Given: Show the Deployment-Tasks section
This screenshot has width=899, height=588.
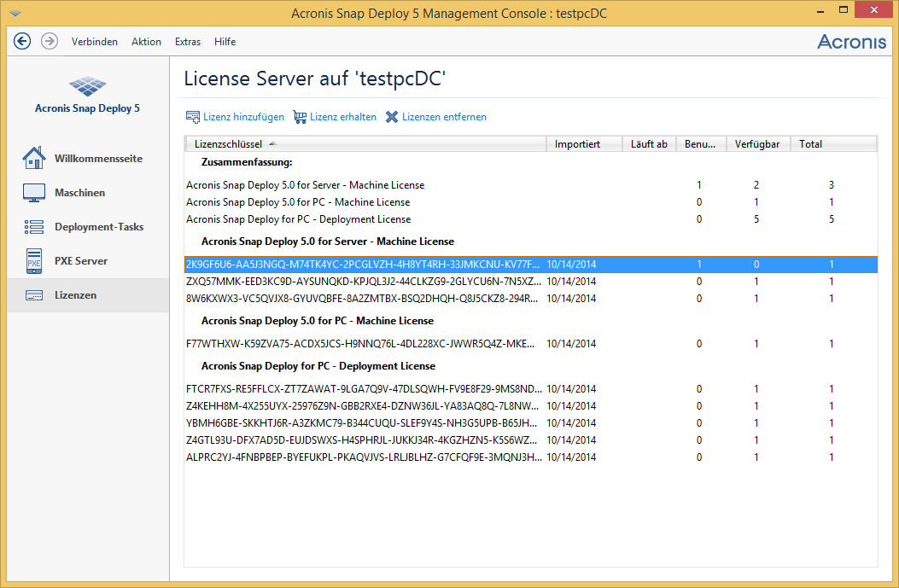Looking at the screenshot, I should tap(88, 227).
